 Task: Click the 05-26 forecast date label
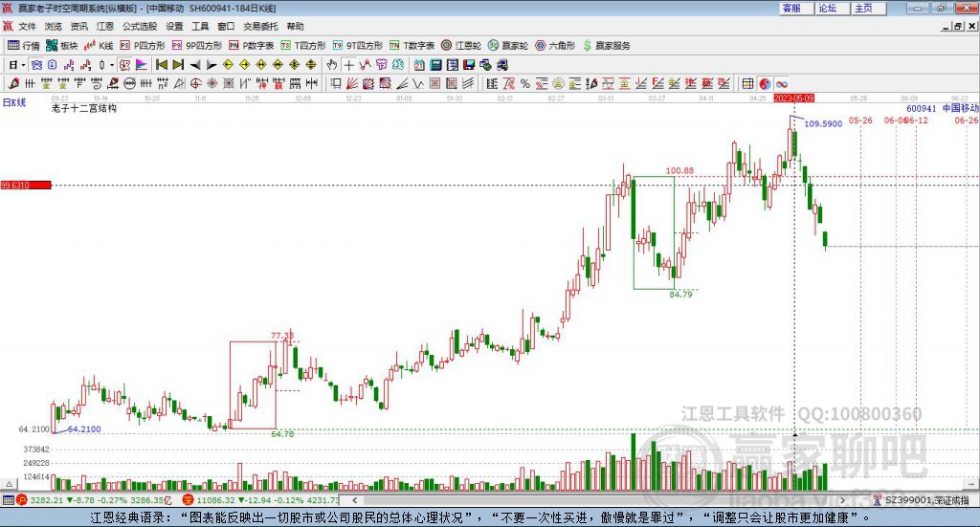pyautogui.click(x=860, y=121)
